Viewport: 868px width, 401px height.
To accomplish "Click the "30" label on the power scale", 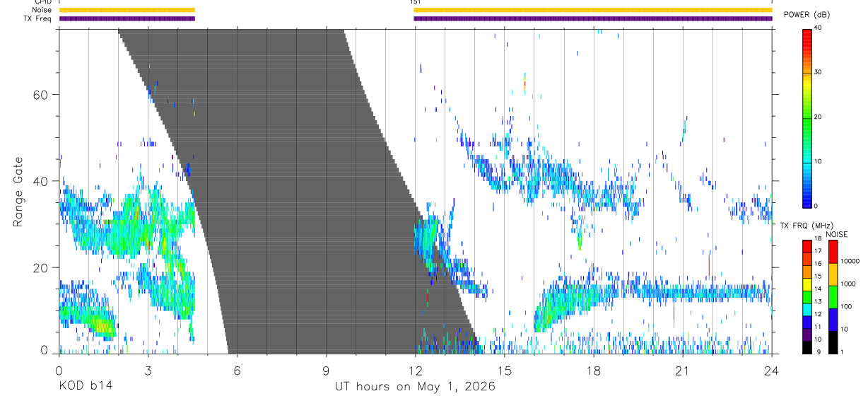I will (x=818, y=73).
